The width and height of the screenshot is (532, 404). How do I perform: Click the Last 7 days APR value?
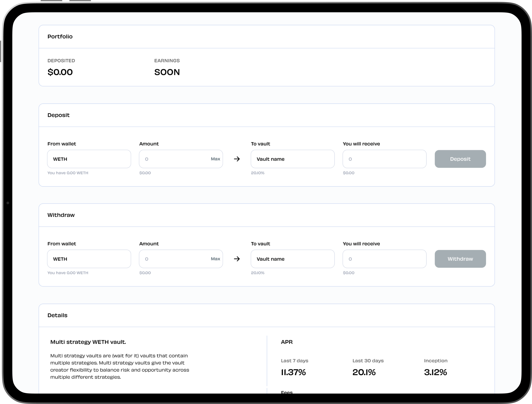tap(293, 372)
